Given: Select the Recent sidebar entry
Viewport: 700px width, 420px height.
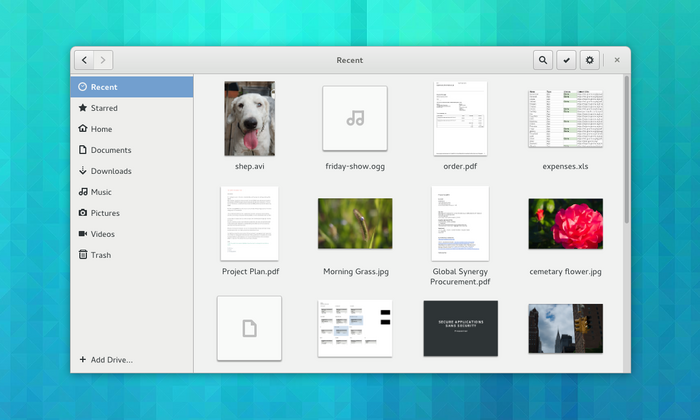Looking at the screenshot, I should point(103,87).
